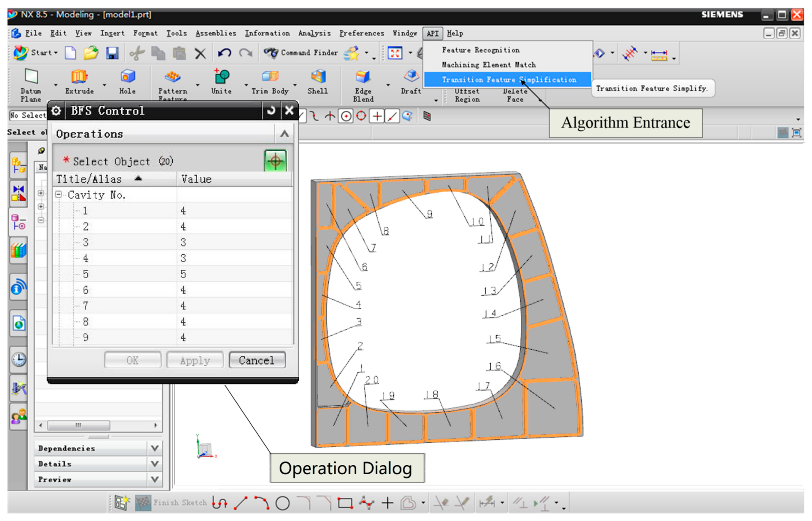Click the Undo arrow icon
This screenshot has height=521, width=812.
[224, 53]
